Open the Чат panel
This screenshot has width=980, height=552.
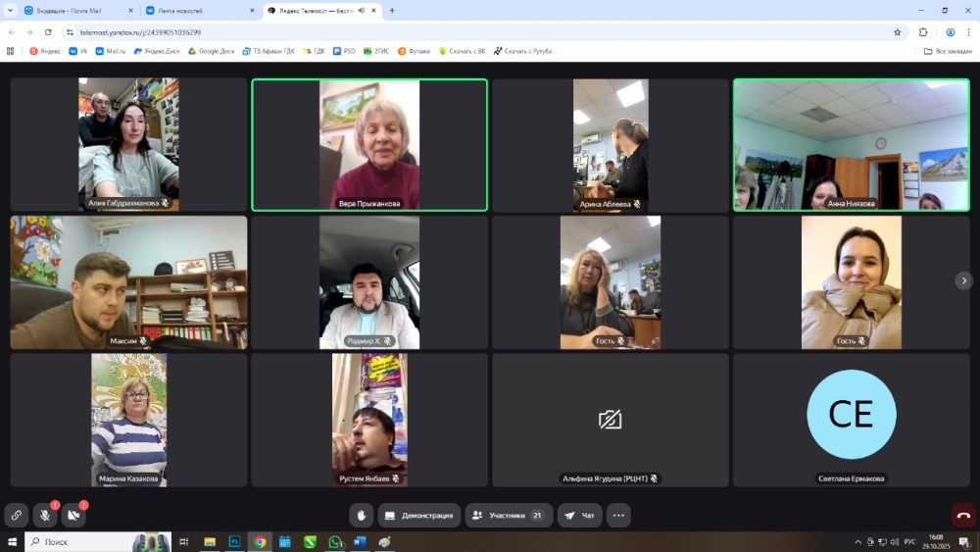[x=580, y=515]
